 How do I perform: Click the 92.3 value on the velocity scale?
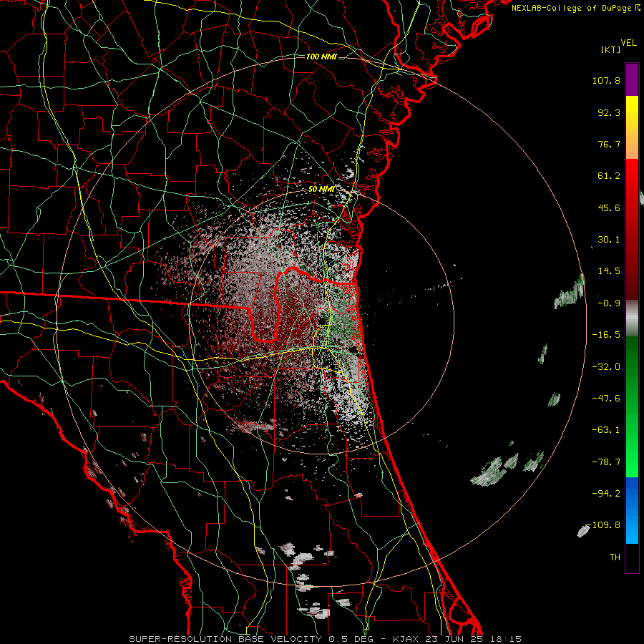point(609,112)
